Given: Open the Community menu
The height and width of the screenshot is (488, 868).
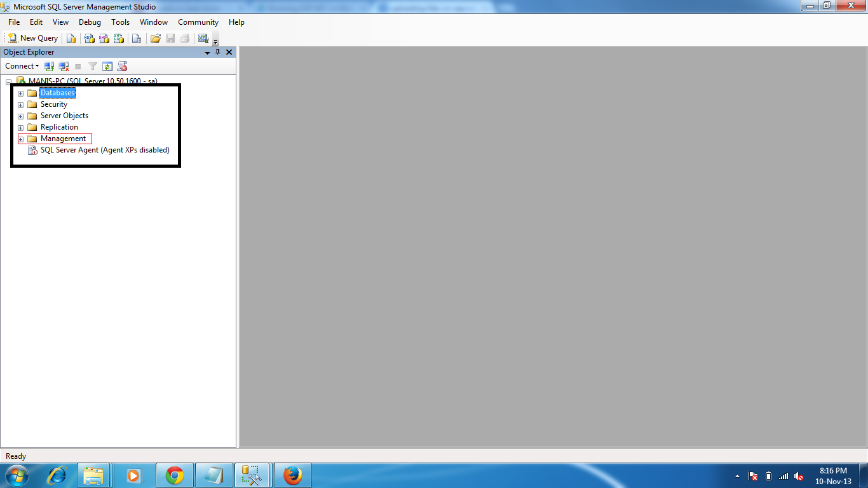Looking at the screenshot, I should pos(198,22).
